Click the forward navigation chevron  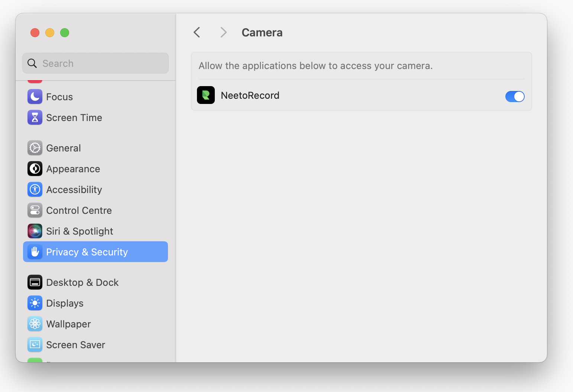pyautogui.click(x=223, y=32)
